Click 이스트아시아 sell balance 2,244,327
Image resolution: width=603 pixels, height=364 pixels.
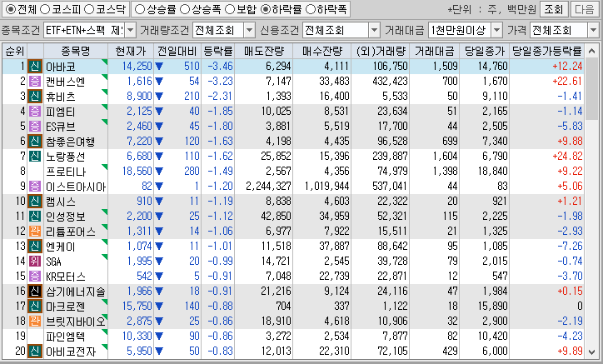tap(268, 187)
